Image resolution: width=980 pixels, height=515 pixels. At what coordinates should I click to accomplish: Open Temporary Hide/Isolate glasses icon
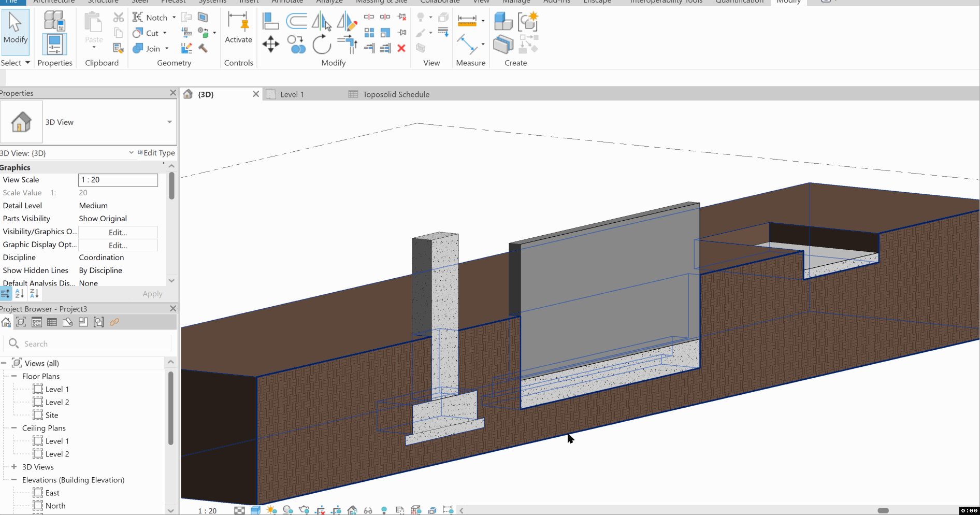point(368,510)
